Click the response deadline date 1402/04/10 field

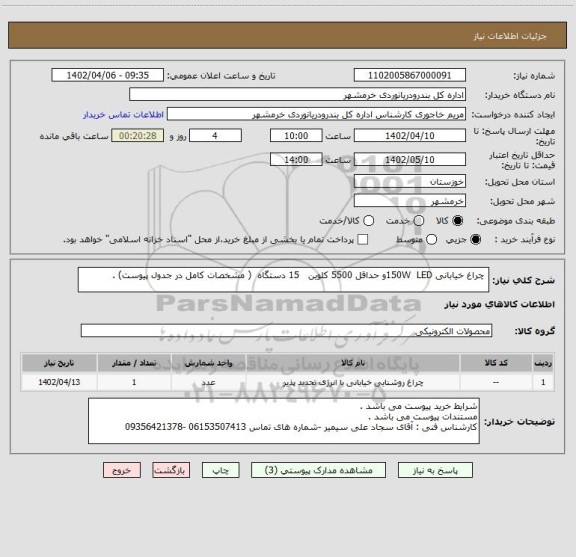coord(410,136)
